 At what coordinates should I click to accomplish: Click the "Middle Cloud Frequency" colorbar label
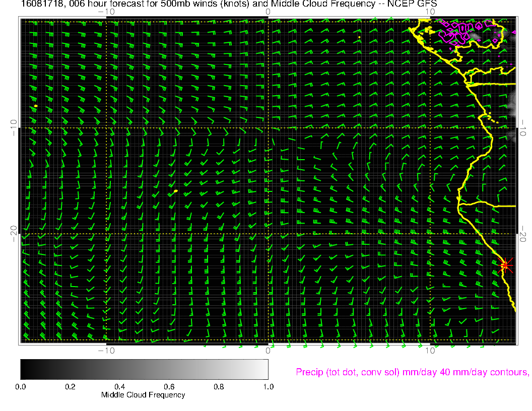pyautogui.click(x=143, y=395)
